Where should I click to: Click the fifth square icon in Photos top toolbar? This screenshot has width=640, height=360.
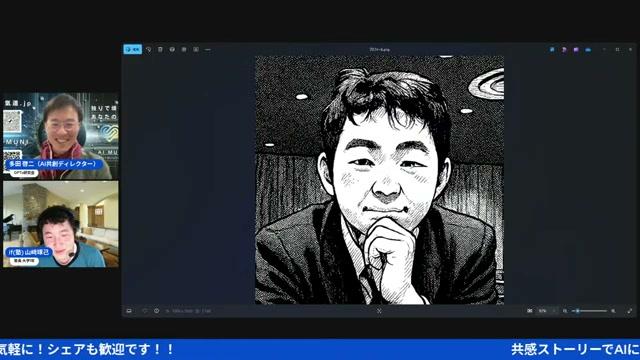tap(184, 49)
